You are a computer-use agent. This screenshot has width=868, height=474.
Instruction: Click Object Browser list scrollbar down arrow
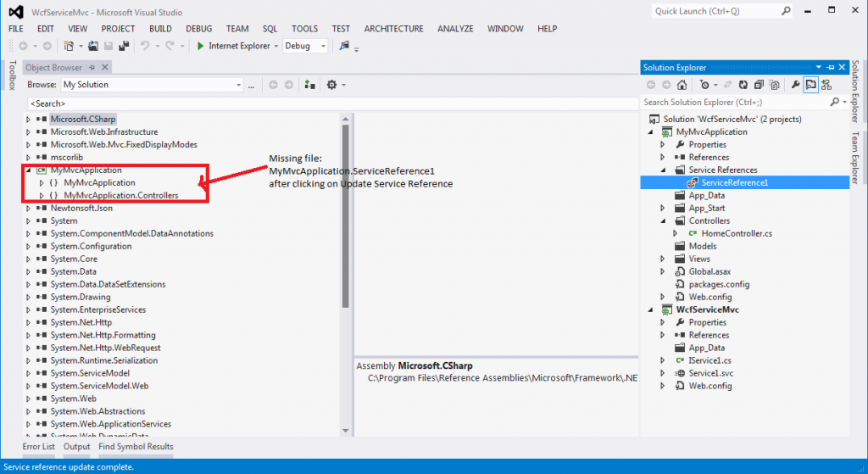click(x=346, y=431)
